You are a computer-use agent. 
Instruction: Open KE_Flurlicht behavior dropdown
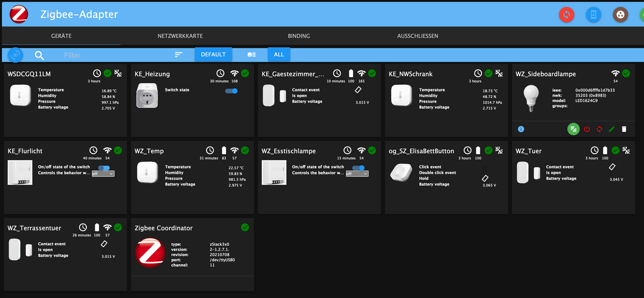(103, 173)
